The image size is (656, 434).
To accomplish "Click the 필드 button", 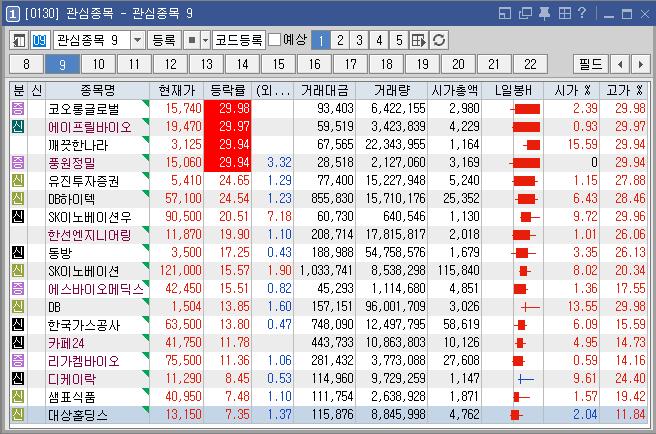I will click(590, 64).
